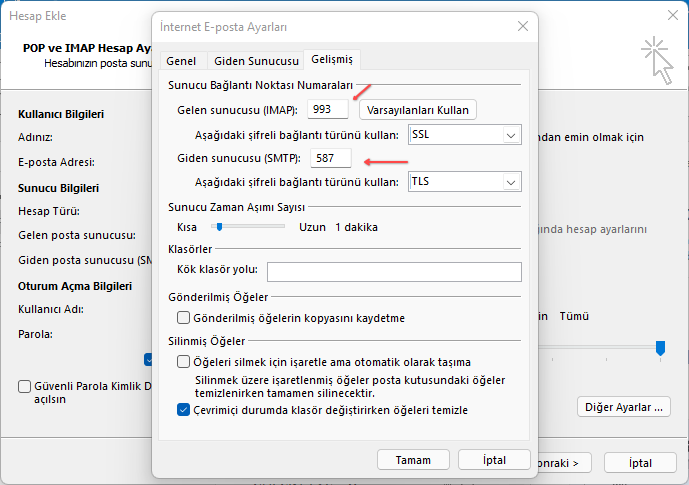Uncheck Çevrimiçi durumda klasör değiştirirken öğeleri temizle
689x485 pixels.
click(x=183, y=410)
